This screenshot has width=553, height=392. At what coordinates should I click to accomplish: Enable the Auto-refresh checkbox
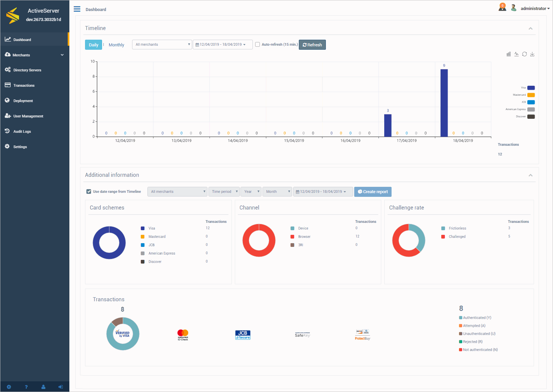click(257, 44)
